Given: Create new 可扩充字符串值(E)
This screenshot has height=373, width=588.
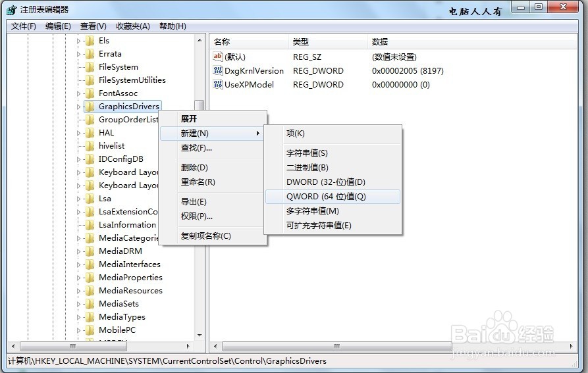Looking at the screenshot, I should (x=333, y=226).
